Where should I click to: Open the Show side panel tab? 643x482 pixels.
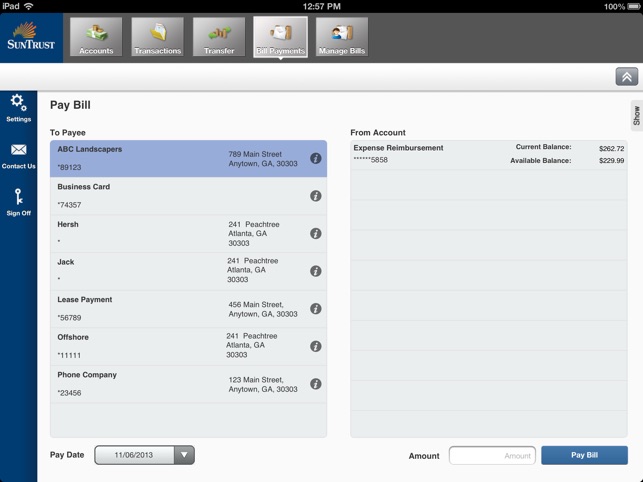point(636,116)
